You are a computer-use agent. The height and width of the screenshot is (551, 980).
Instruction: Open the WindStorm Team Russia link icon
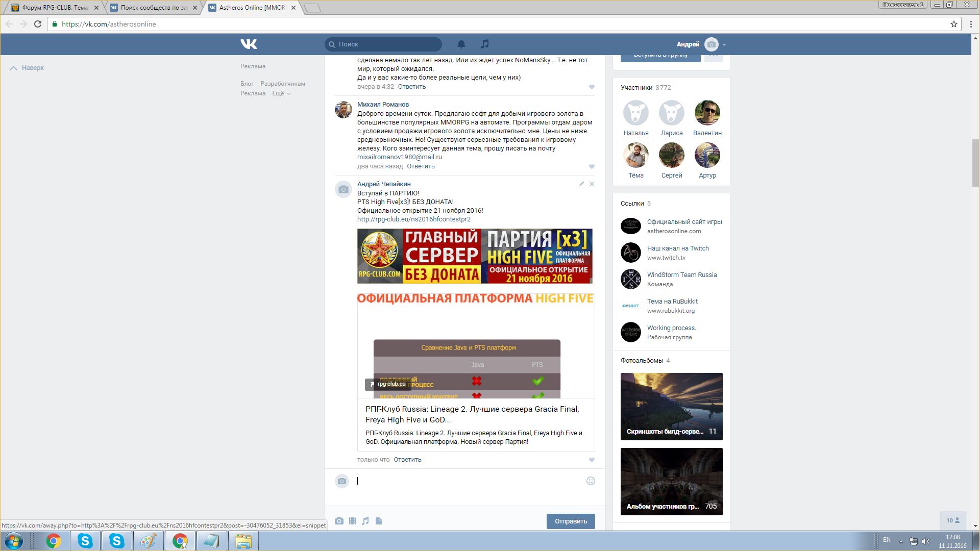pyautogui.click(x=631, y=279)
